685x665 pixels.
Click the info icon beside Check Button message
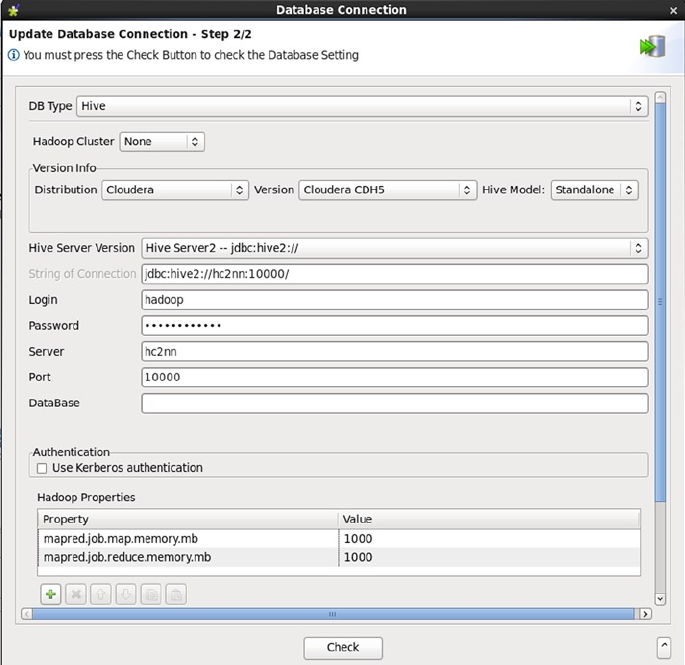[x=14, y=55]
